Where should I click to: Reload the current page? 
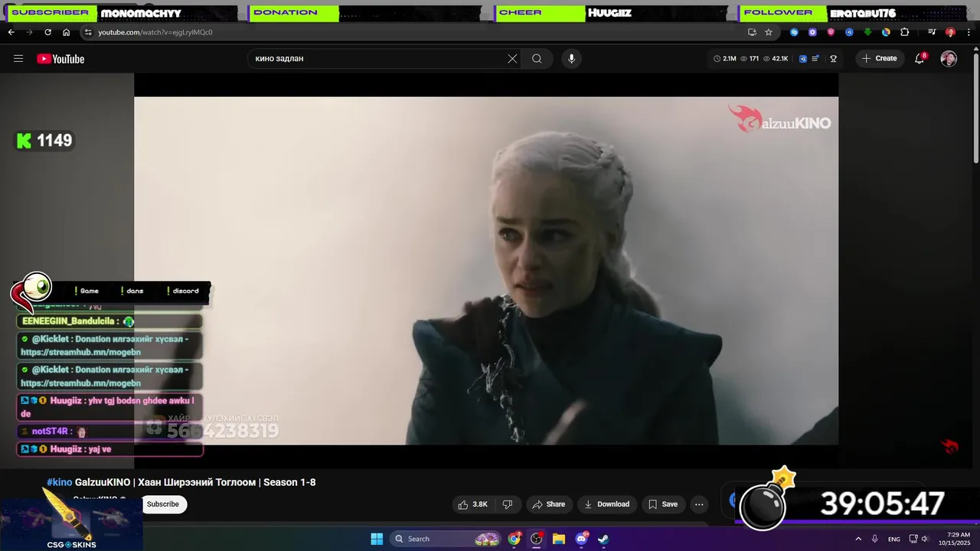coord(47,32)
